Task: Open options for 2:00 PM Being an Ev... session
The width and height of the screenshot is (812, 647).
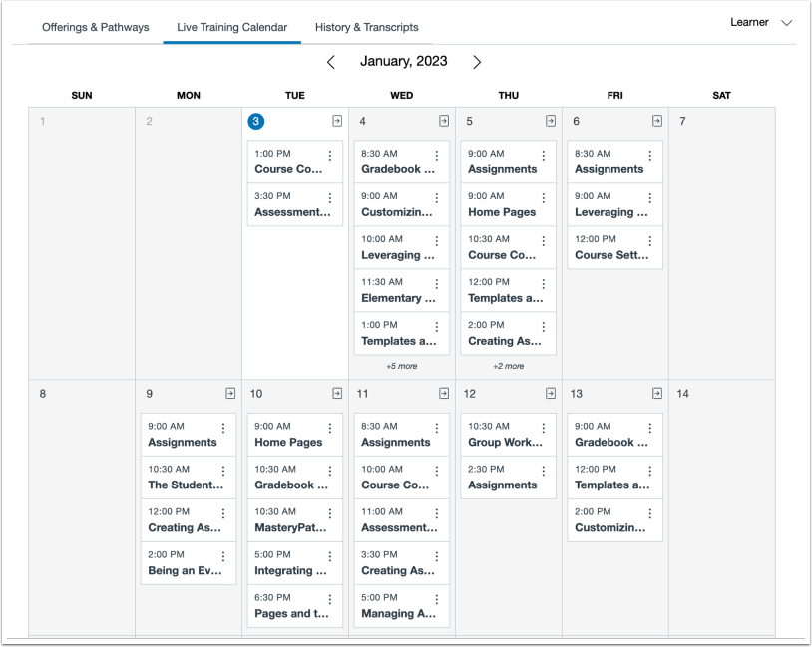Action: [x=223, y=557]
